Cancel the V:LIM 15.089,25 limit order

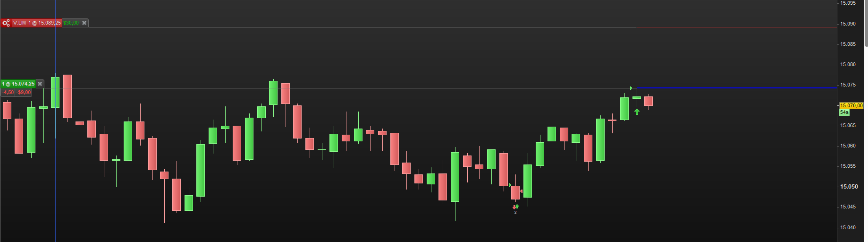(84, 23)
